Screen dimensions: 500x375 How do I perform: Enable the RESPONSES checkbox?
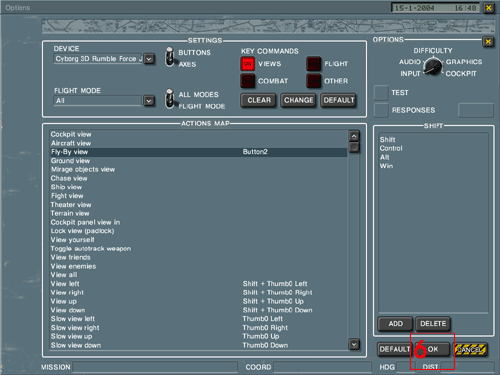[x=381, y=110]
